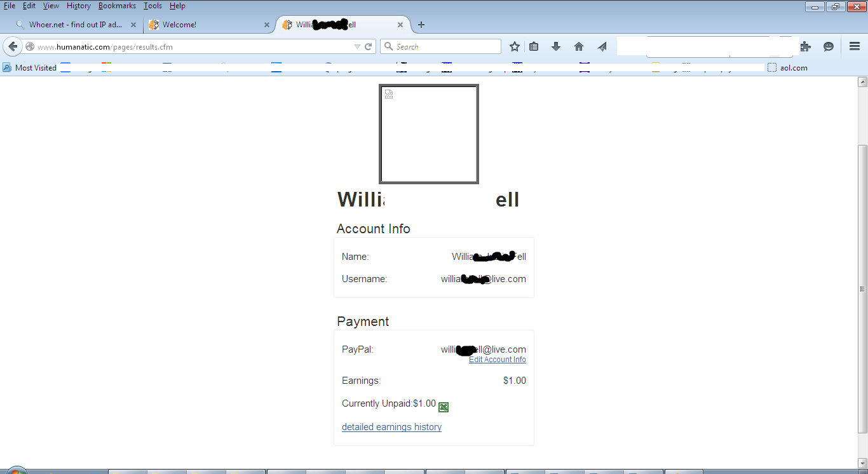868x474 pixels.
Task: Open the Edit menu
Action: [x=29, y=6]
